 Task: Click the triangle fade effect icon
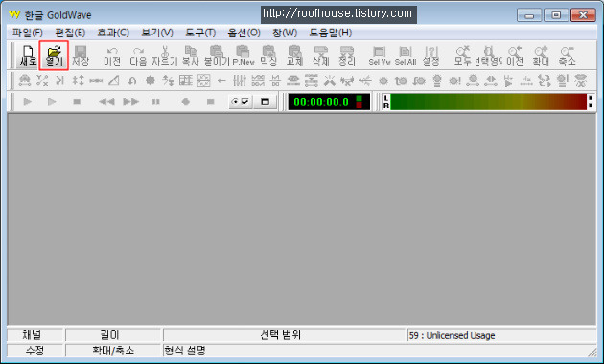(x=114, y=80)
